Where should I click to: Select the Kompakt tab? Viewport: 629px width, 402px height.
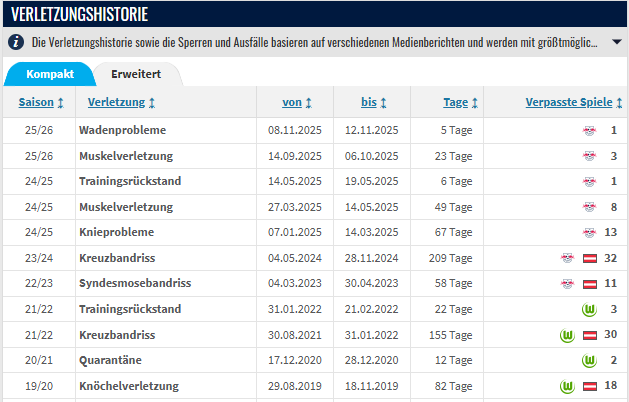pyautogui.click(x=50, y=75)
